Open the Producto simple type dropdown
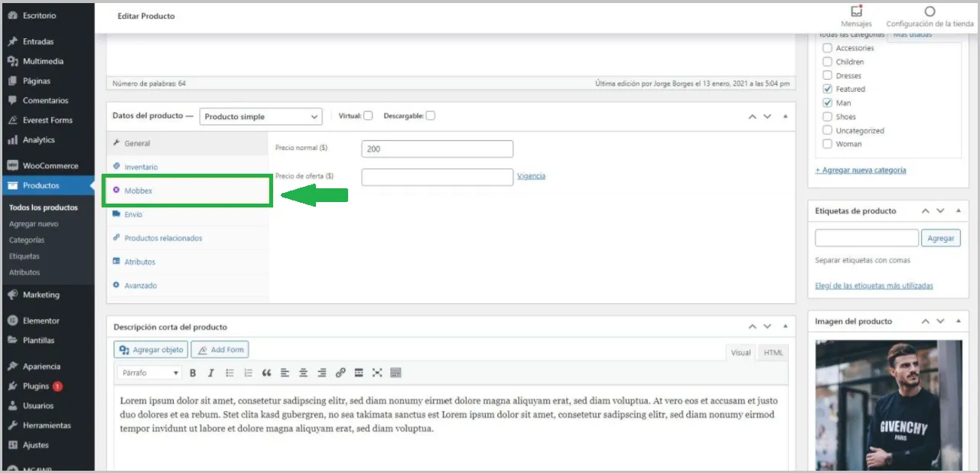Screen dimensions: 980x473 (x=261, y=116)
